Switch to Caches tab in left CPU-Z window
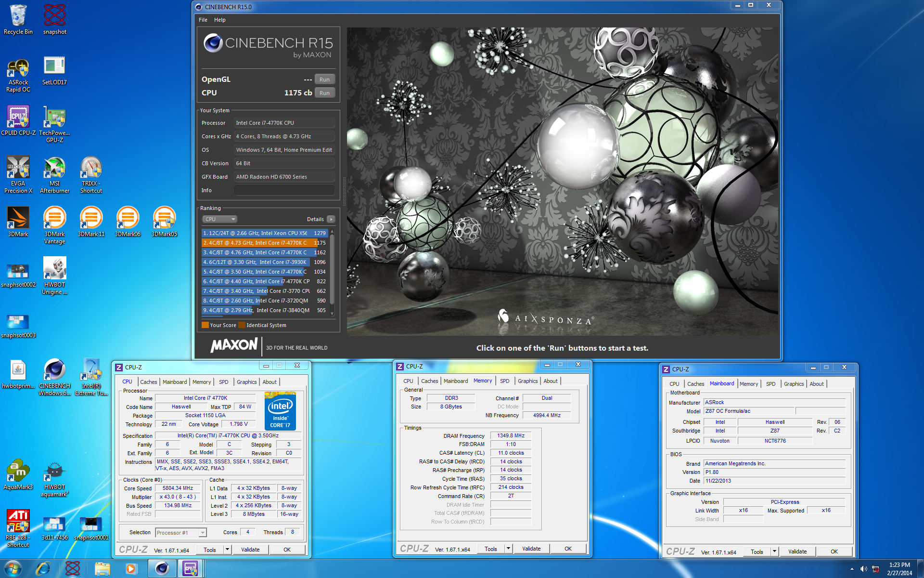Viewport: 924px width, 578px height. coord(149,382)
